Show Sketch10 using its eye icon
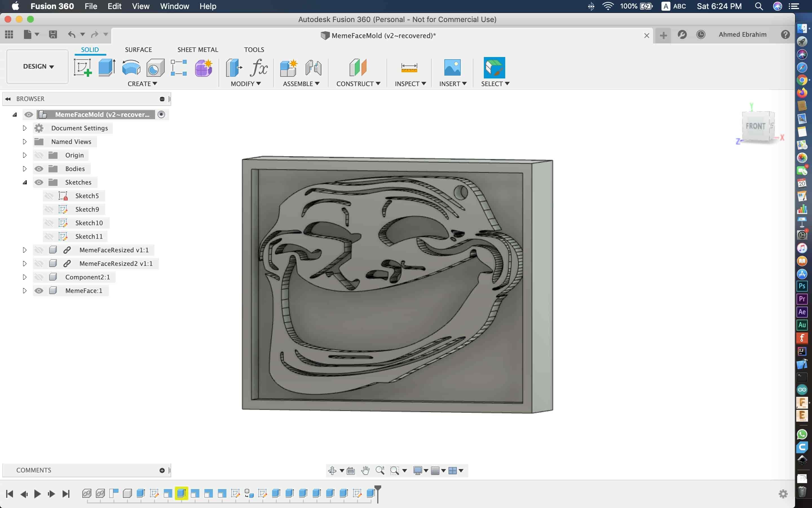The image size is (812, 508). [x=49, y=223]
